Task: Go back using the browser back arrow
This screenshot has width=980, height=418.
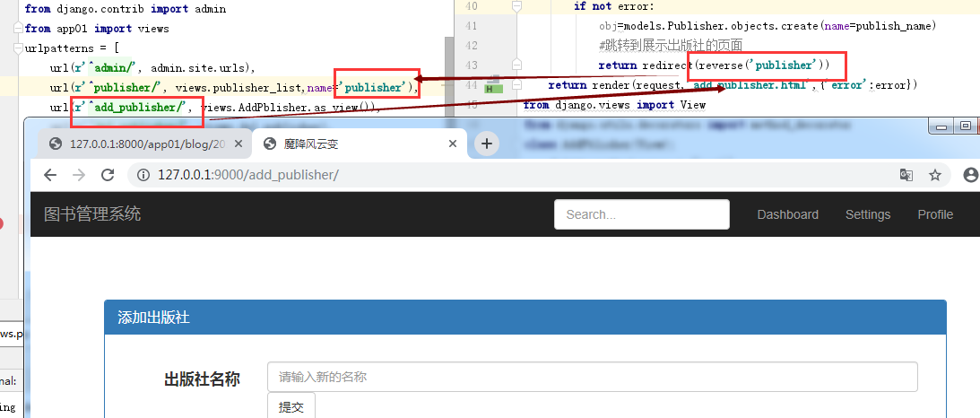Action: tap(50, 175)
